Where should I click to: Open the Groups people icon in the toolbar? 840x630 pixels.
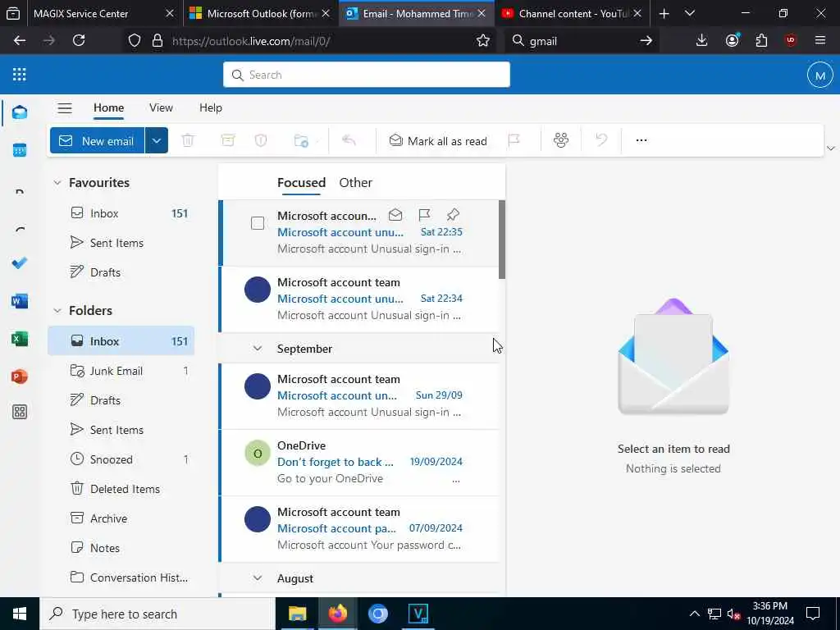[x=561, y=140]
